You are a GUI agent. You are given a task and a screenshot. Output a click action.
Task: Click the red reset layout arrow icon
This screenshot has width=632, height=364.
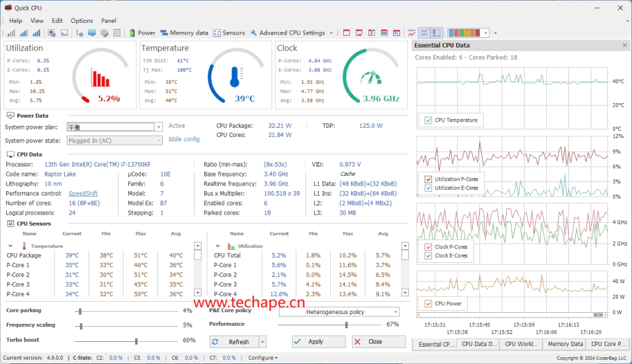coord(397,33)
